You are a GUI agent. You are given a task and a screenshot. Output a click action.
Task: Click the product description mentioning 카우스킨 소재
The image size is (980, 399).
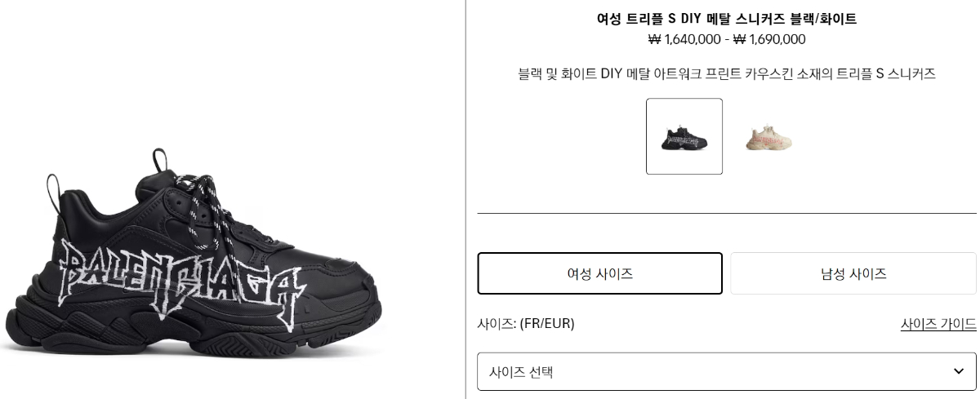tap(727, 74)
